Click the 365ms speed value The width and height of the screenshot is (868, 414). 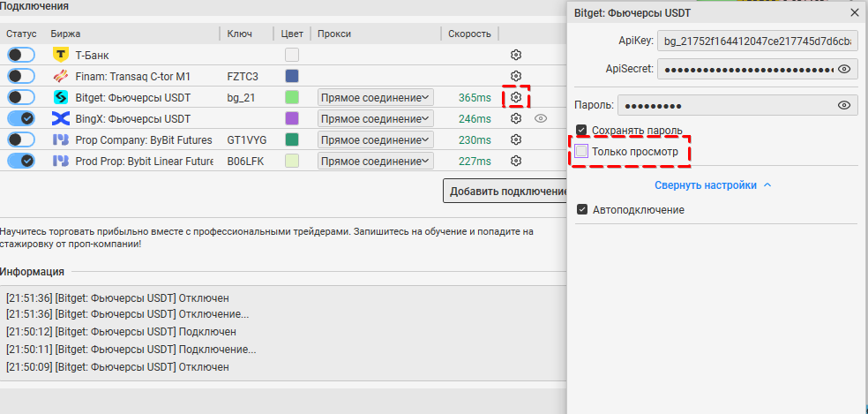(x=475, y=98)
